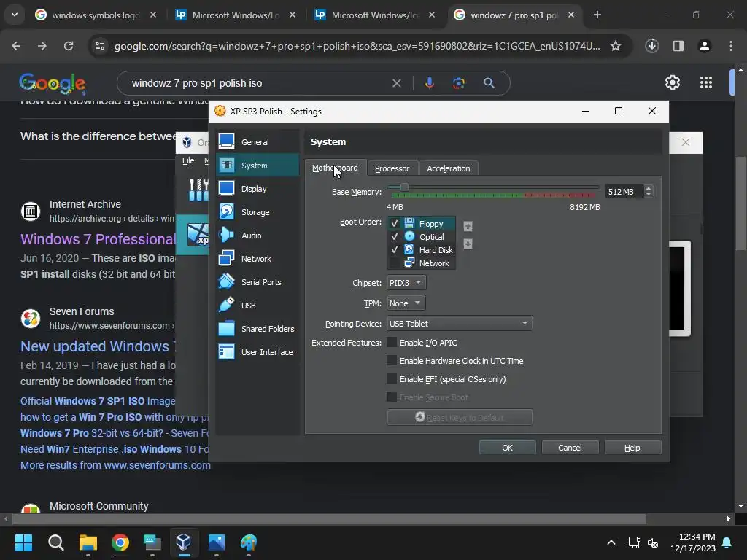747x560 pixels.
Task: Toggle Floppy in boot order
Action: [x=395, y=223]
